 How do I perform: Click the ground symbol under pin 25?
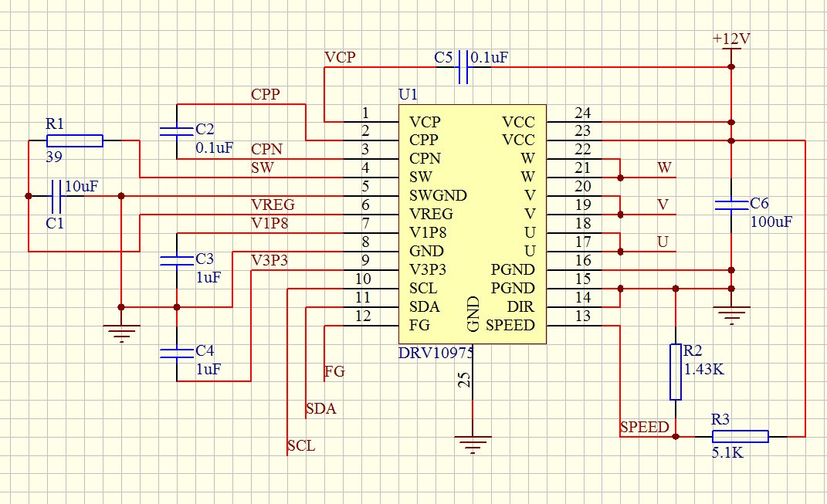click(x=473, y=444)
